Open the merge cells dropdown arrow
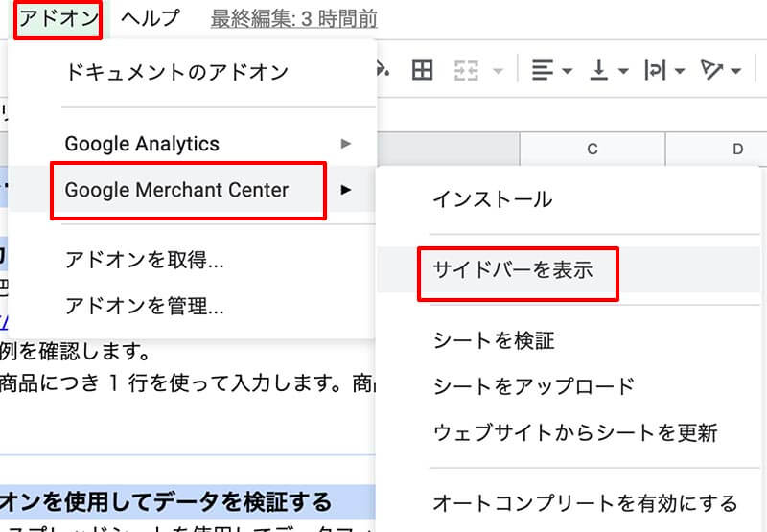 (498, 71)
